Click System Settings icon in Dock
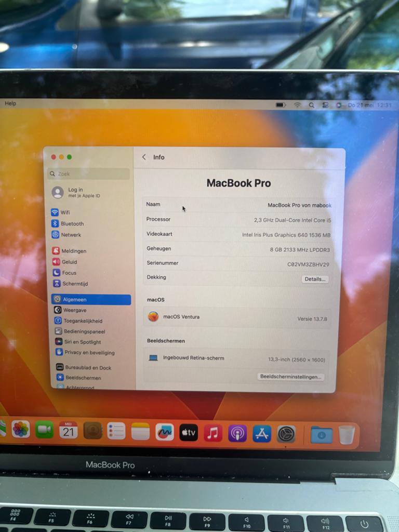Screen dimensions: 399x532 [286, 434]
